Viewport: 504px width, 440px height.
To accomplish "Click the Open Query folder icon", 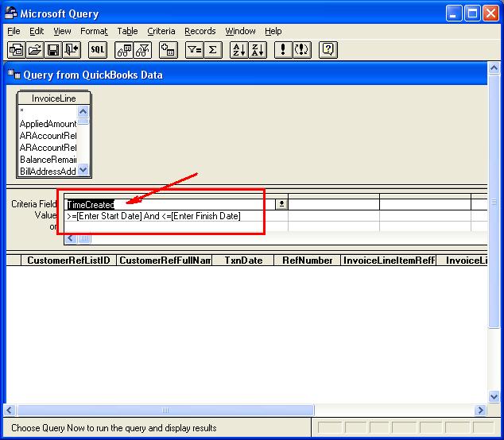I will [x=35, y=50].
